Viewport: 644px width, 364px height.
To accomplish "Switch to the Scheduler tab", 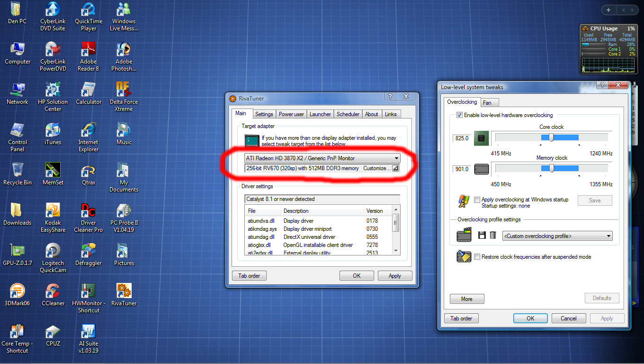I will click(348, 114).
